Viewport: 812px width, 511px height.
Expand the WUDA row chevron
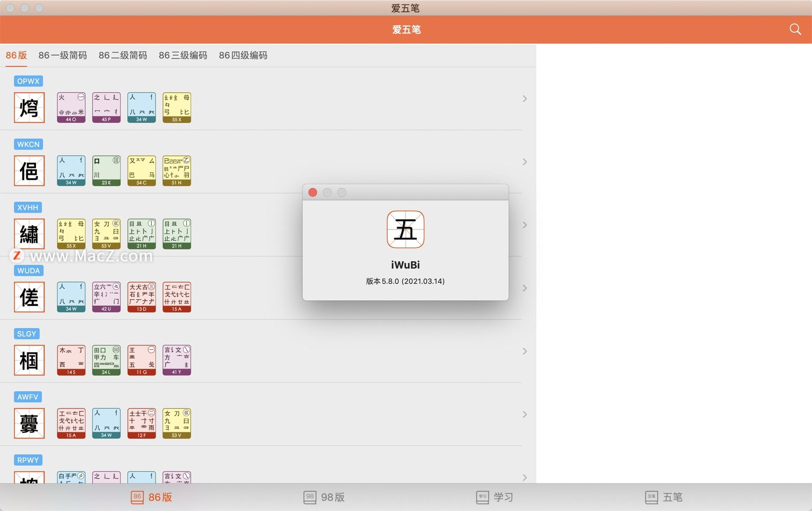[524, 288]
